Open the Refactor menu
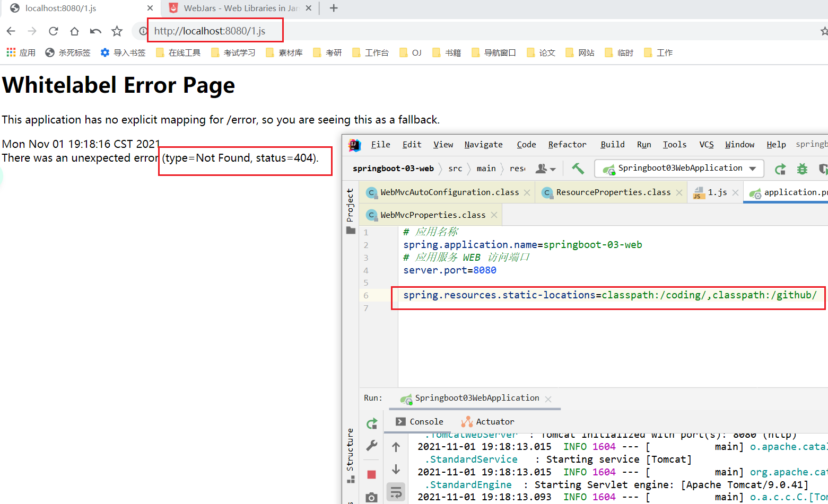 tap(567, 145)
